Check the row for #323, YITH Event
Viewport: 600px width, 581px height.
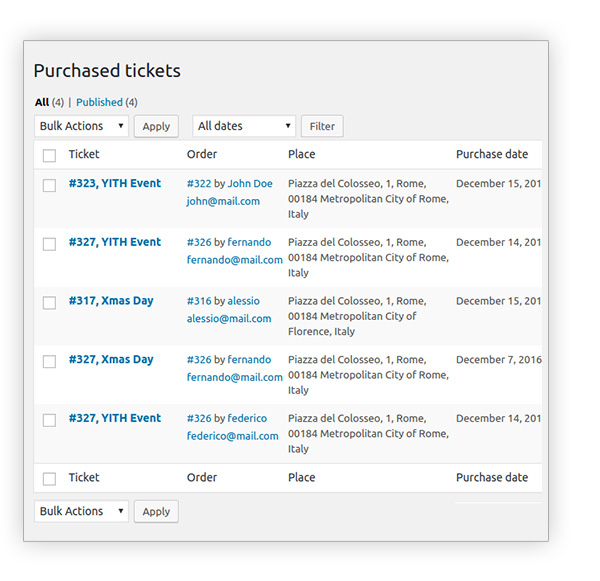tap(49, 185)
